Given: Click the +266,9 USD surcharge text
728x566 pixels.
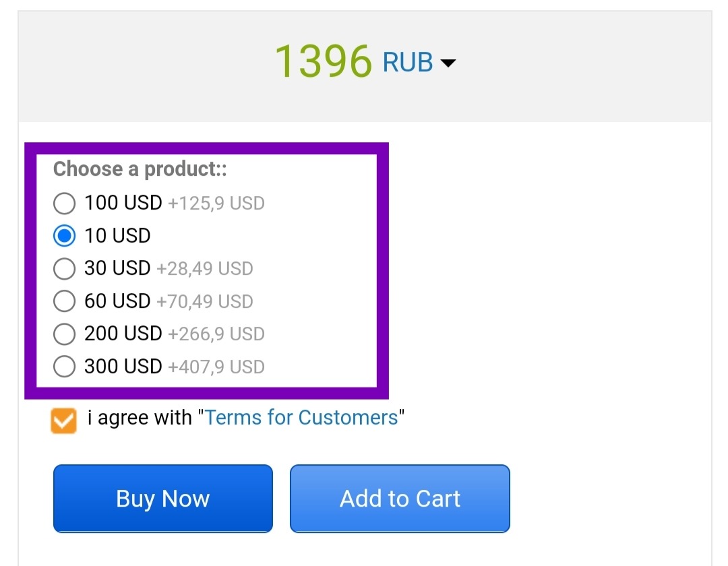Looking at the screenshot, I should (216, 334).
